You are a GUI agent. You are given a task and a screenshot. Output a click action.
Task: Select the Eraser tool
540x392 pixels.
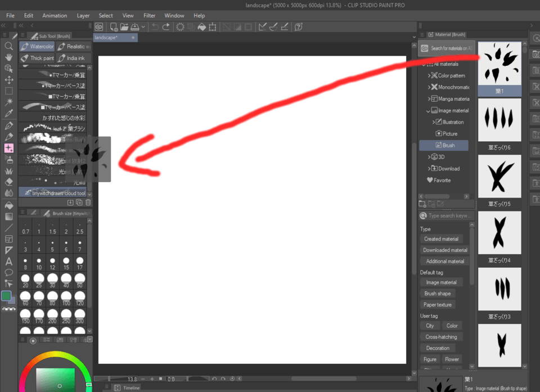click(x=9, y=182)
